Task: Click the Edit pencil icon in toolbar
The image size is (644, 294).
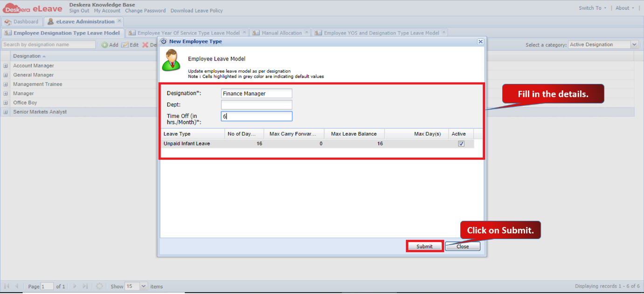Action: click(125, 45)
